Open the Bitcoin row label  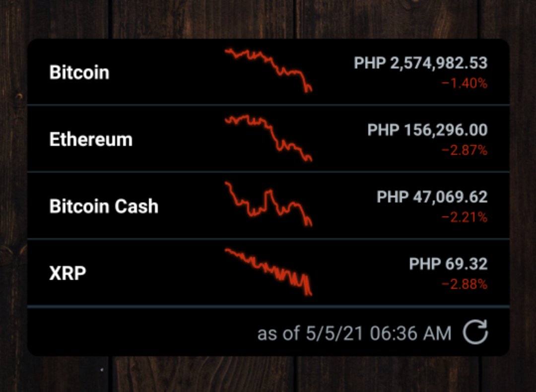tap(79, 72)
